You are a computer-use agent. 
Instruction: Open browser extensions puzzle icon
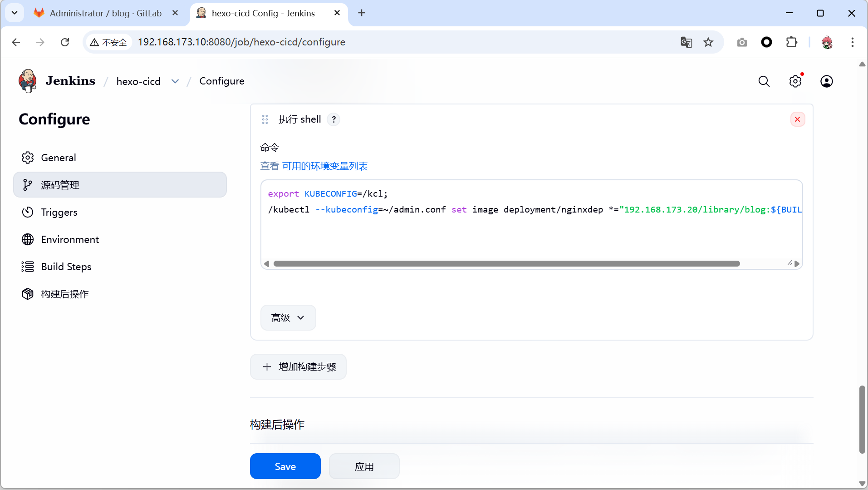[791, 42]
